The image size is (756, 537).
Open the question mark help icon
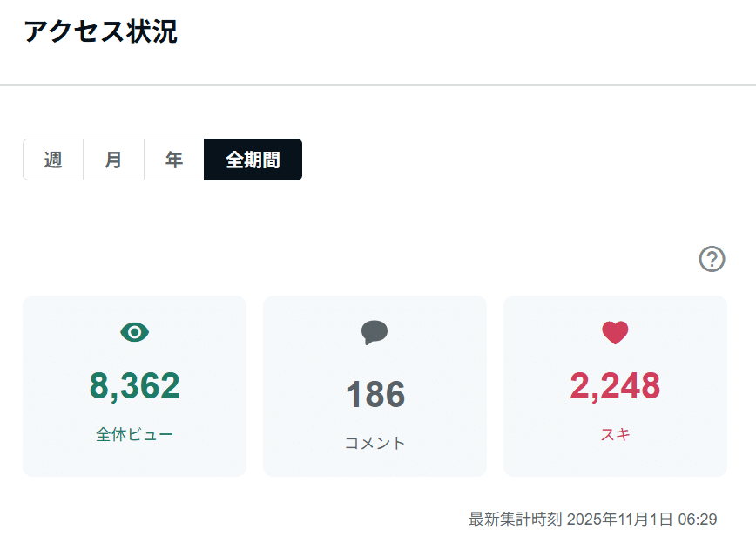[712, 259]
